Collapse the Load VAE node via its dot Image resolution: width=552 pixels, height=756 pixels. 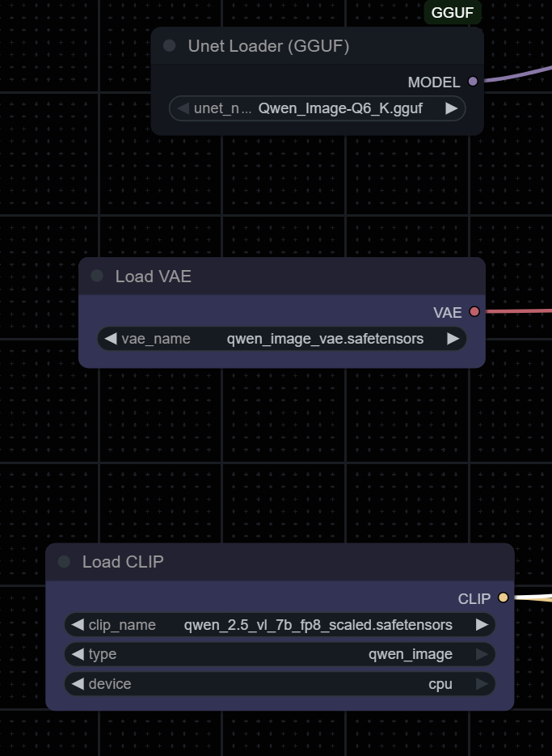97,276
